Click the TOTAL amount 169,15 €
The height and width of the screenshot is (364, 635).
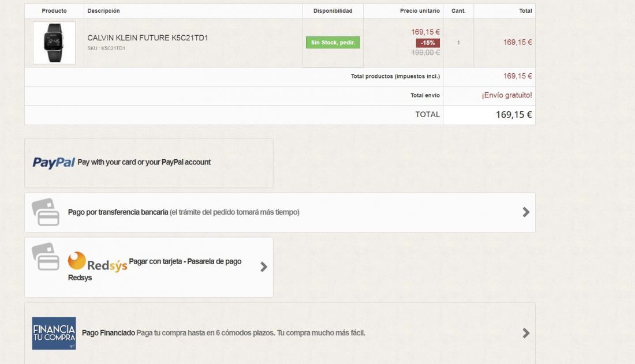514,115
